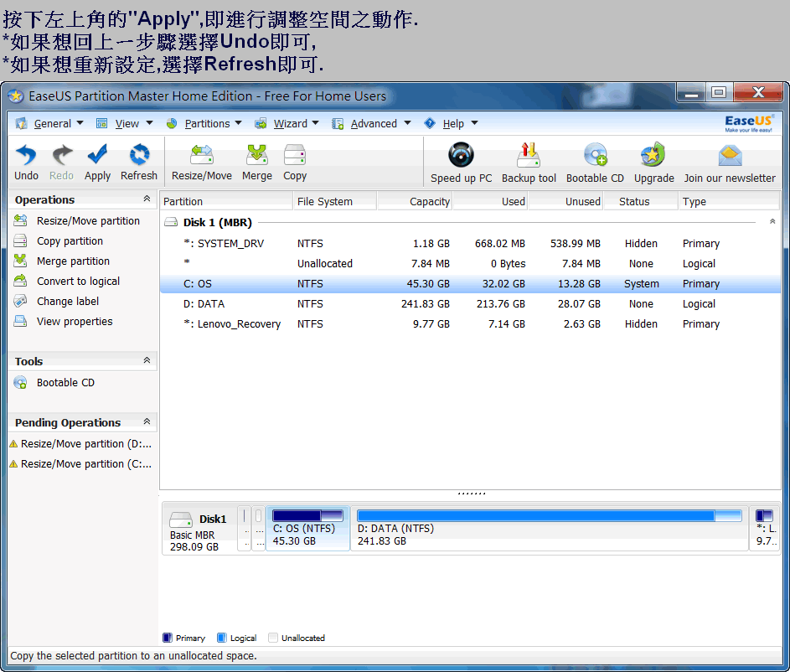Select the recovery partition block at right
The height and width of the screenshot is (672, 790).
tap(765, 529)
